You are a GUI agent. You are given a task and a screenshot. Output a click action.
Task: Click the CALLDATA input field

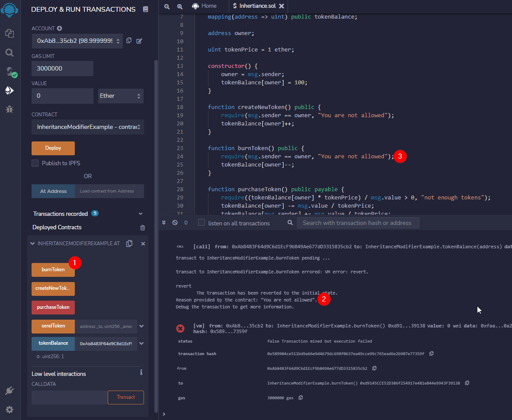pos(70,398)
